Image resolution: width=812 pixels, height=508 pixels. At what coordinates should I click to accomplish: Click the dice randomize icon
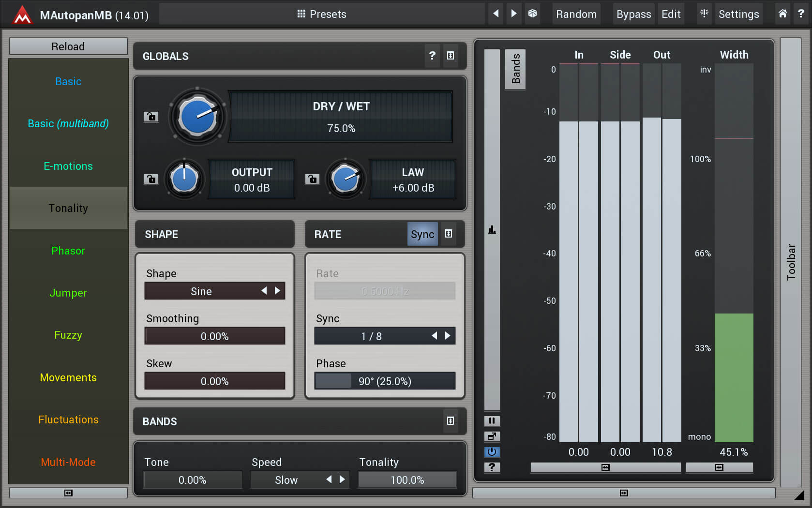click(x=532, y=14)
